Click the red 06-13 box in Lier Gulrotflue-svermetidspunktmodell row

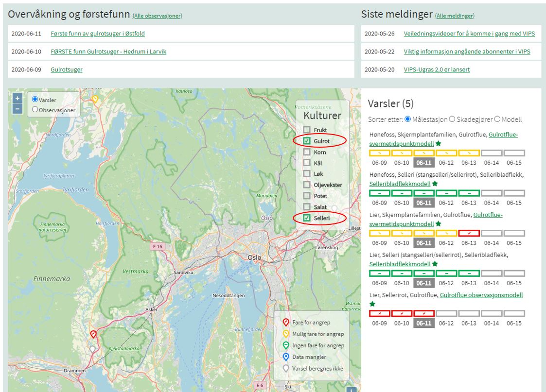click(469, 233)
